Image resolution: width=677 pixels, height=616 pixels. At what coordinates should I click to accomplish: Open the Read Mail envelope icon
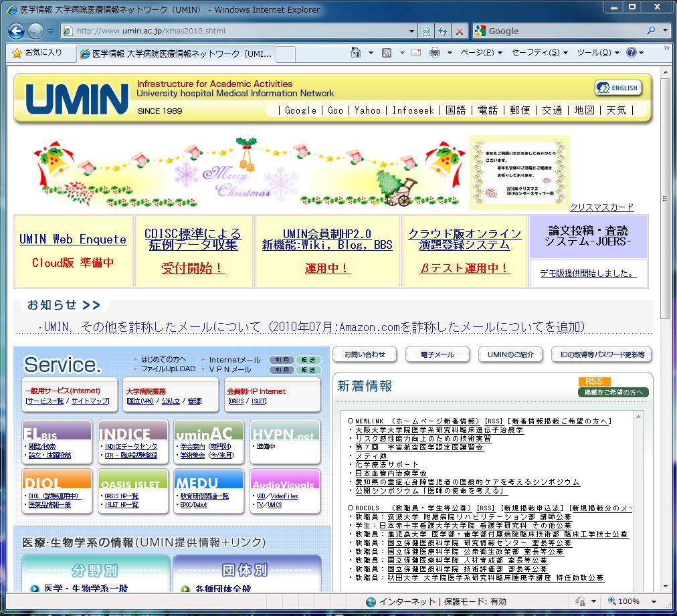416,53
